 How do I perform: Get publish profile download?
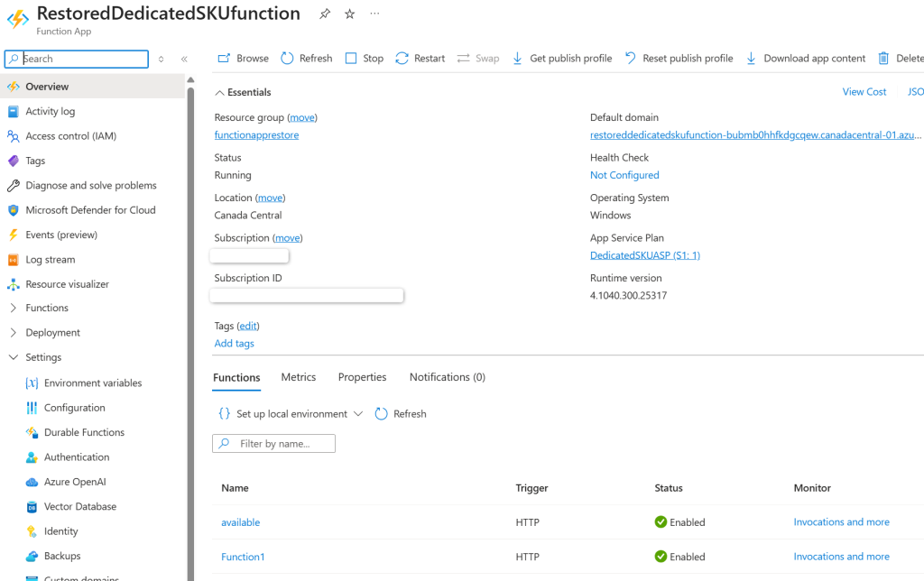(x=561, y=59)
